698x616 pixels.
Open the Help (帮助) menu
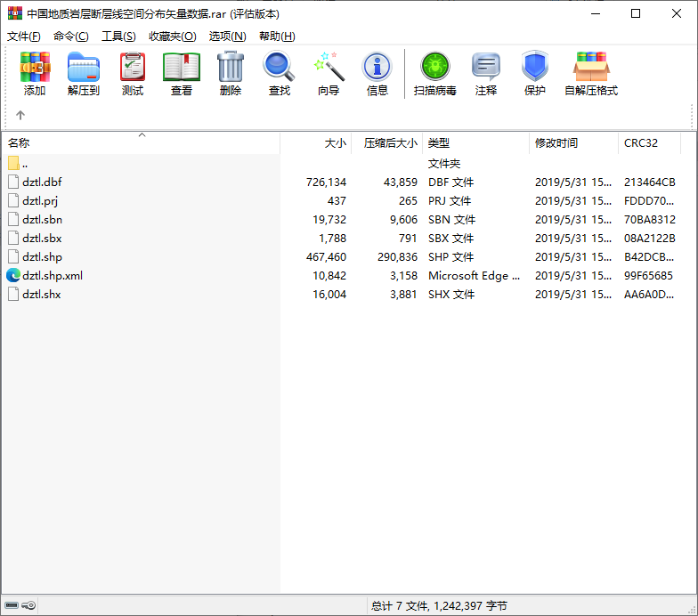pyautogui.click(x=277, y=36)
